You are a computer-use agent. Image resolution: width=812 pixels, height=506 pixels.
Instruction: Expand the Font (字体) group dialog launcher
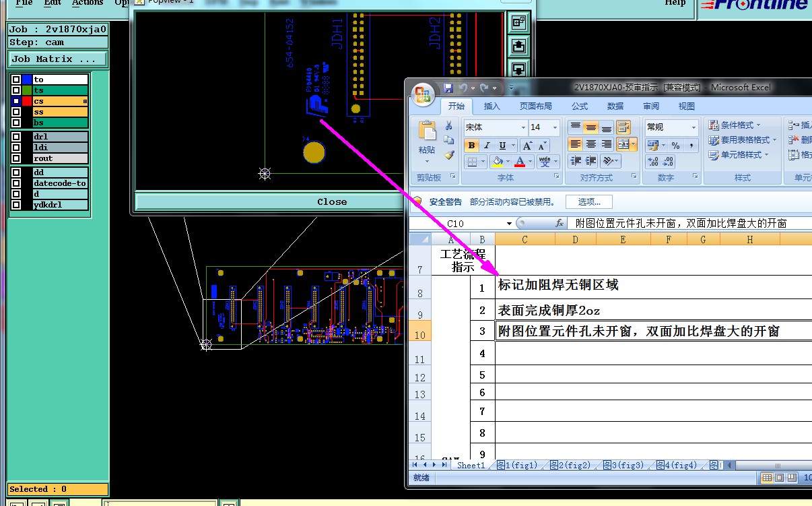tap(557, 176)
